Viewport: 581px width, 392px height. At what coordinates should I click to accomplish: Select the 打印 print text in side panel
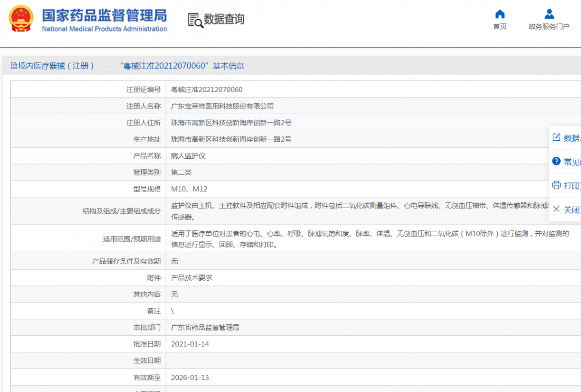click(572, 186)
